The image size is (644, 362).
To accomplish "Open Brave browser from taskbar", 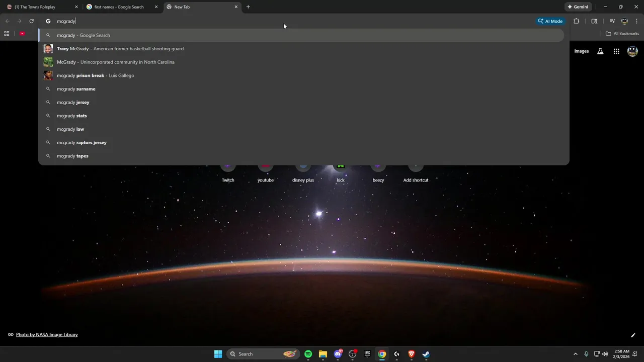I will click(411, 354).
